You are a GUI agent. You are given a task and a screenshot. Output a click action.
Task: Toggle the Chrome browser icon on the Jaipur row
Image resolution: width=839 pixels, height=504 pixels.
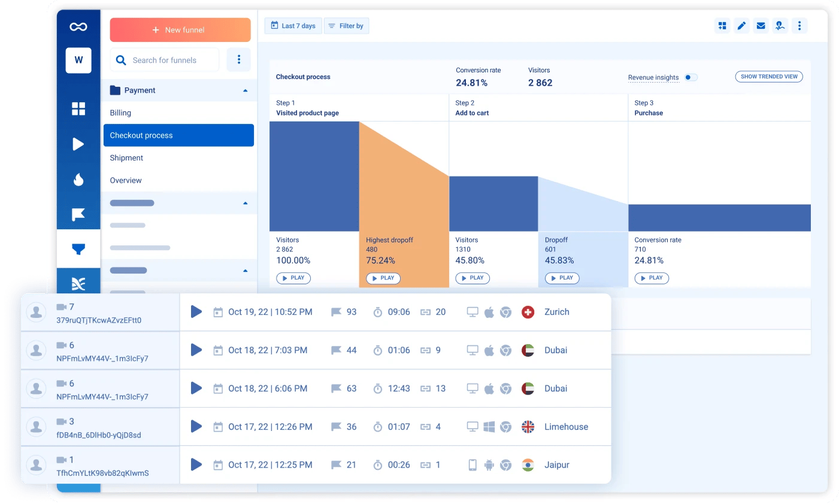click(x=505, y=465)
